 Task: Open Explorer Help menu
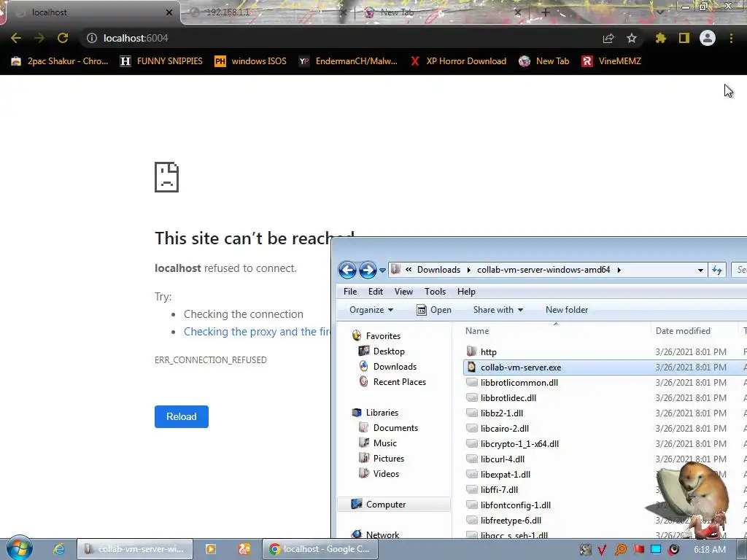point(466,292)
